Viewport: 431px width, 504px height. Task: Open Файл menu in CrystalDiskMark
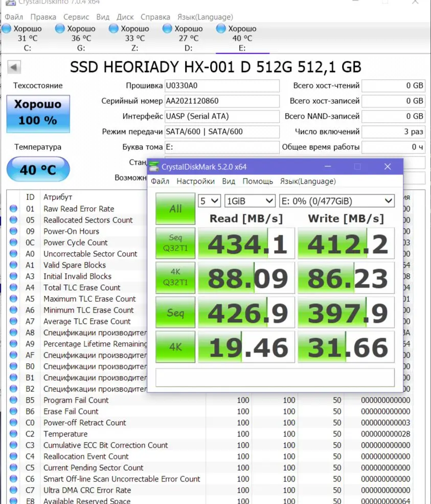[160, 181]
